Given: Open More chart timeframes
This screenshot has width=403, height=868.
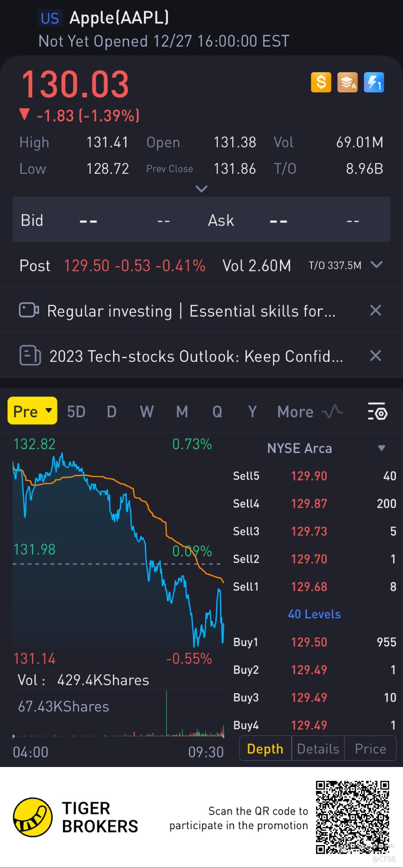Looking at the screenshot, I should 295,412.
